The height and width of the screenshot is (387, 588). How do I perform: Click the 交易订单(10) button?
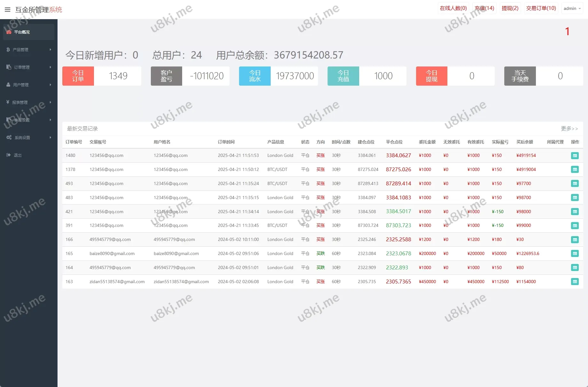(x=541, y=8)
